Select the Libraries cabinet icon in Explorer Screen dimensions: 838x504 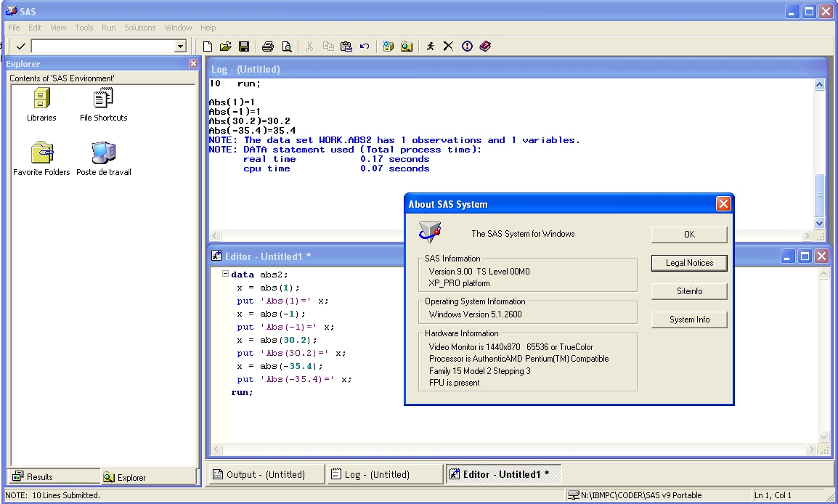tap(41, 99)
